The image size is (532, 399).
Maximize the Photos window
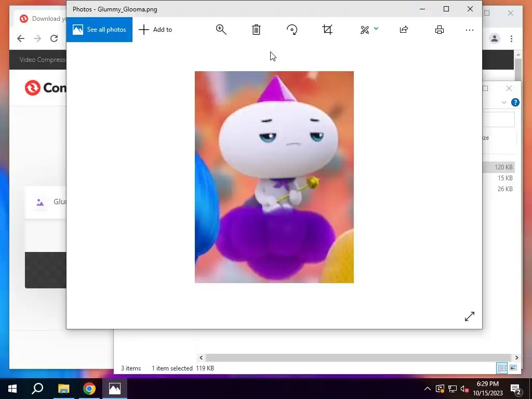[446, 9]
